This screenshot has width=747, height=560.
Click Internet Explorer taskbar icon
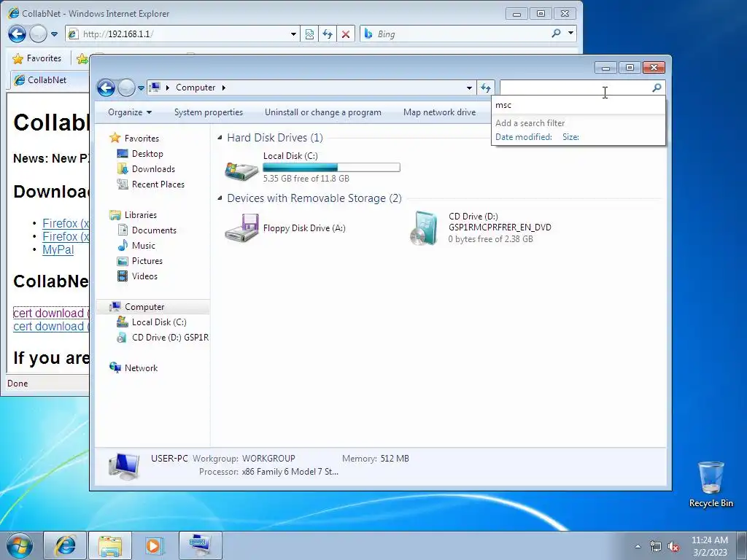pos(65,545)
